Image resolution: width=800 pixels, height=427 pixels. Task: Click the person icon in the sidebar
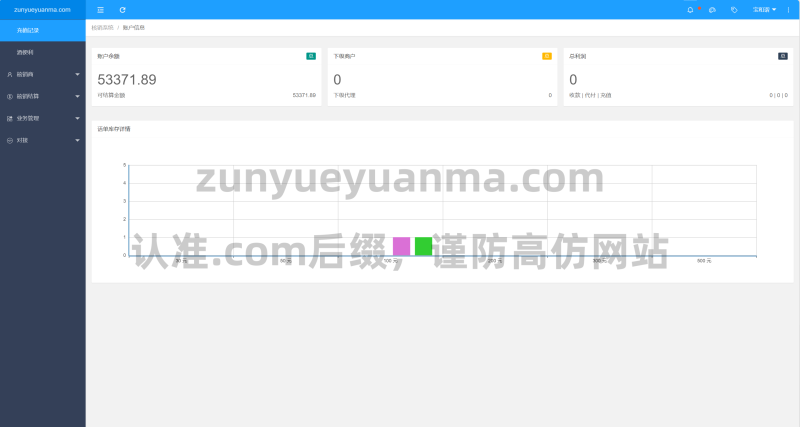[x=10, y=74]
